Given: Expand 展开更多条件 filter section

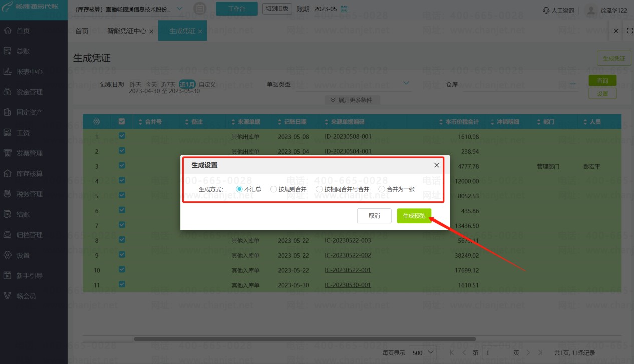Looking at the screenshot, I should 352,100.
